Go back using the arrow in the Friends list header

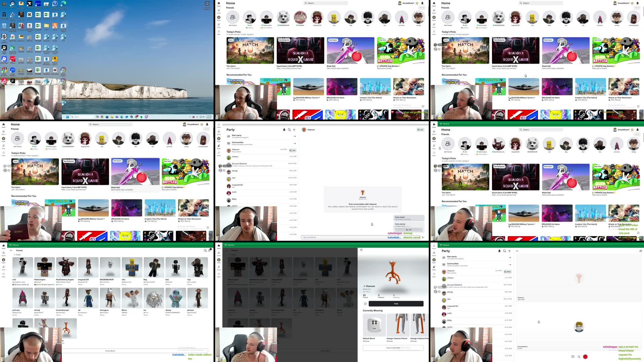11,251
